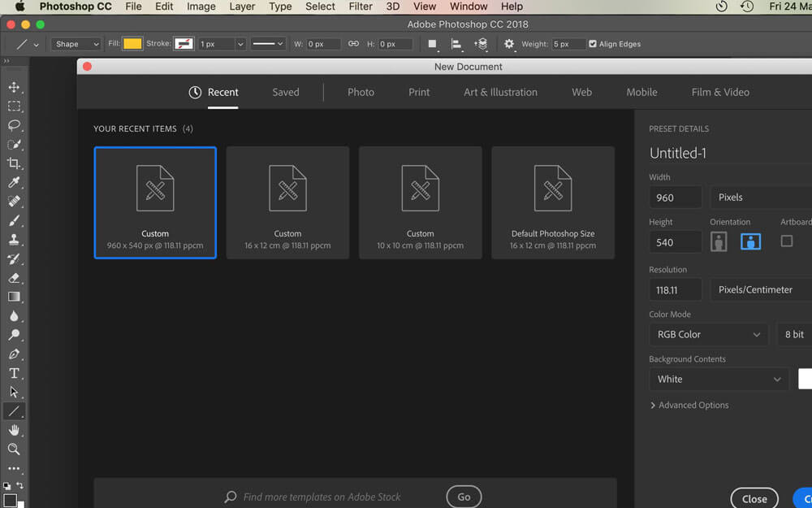The width and height of the screenshot is (812, 508).
Task: Click the yellow Fill color swatch
Action: 132,44
